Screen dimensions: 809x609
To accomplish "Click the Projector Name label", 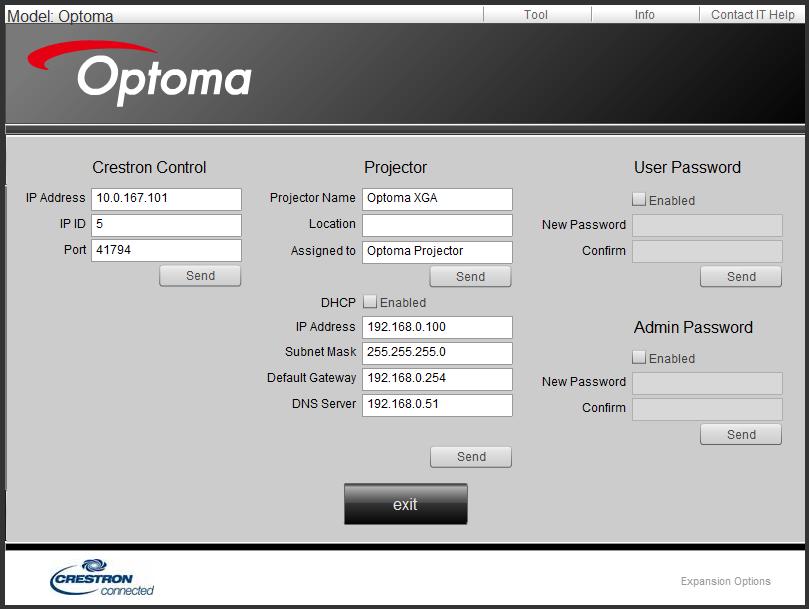I will coord(312,198).
